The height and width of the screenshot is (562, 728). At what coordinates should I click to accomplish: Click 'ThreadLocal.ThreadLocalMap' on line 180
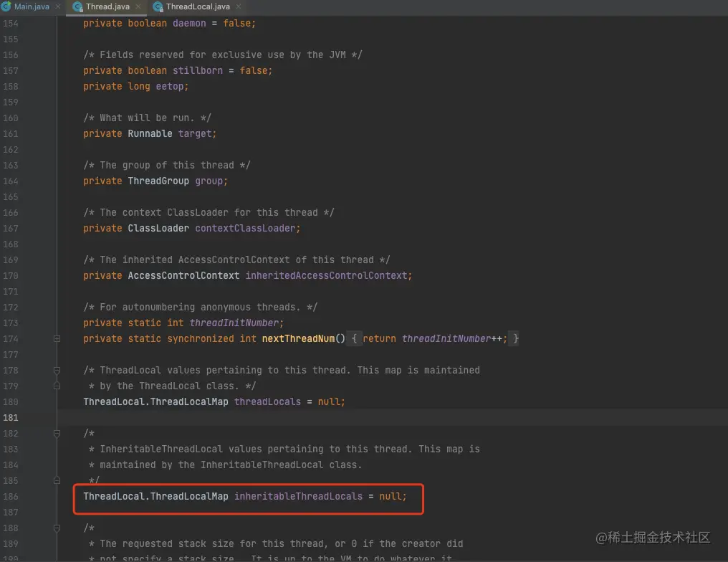[155, 401]
